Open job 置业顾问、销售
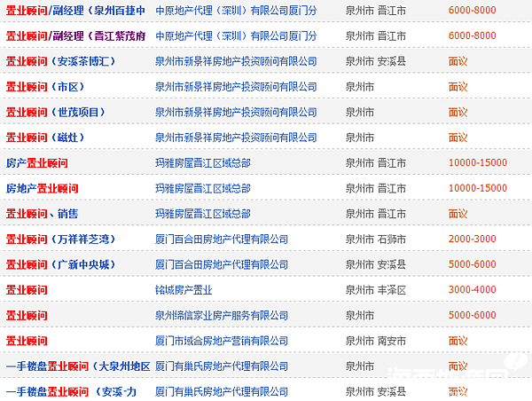 click(x=42, y=214)
